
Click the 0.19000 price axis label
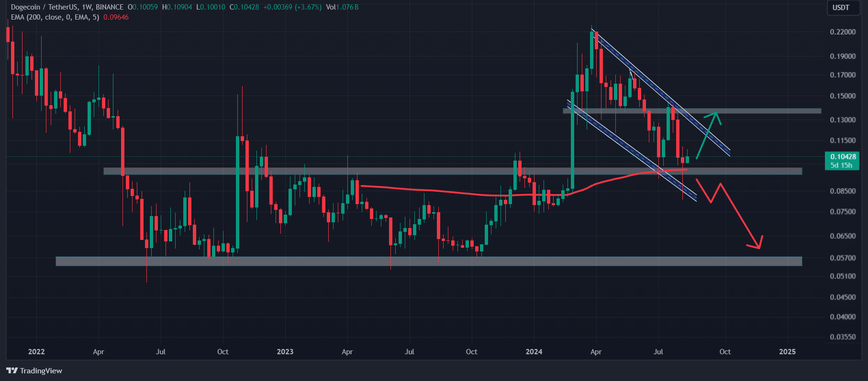pos(843,56)
